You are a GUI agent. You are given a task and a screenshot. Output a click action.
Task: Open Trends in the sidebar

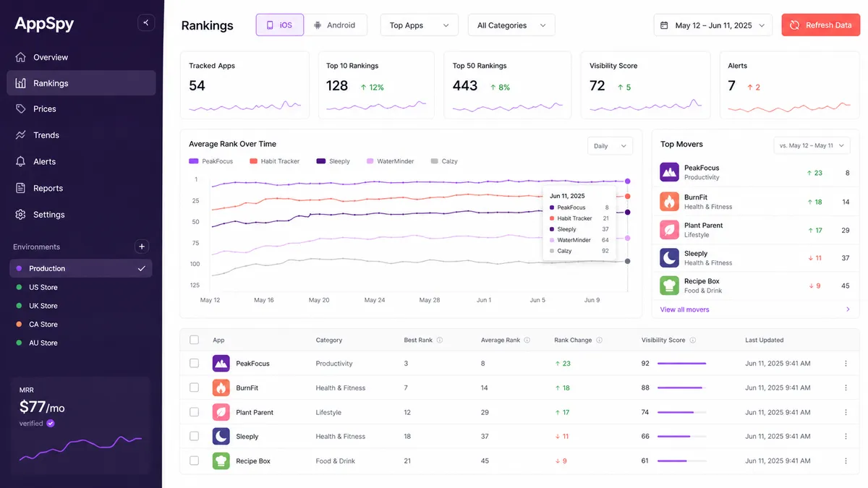point(81,135)
